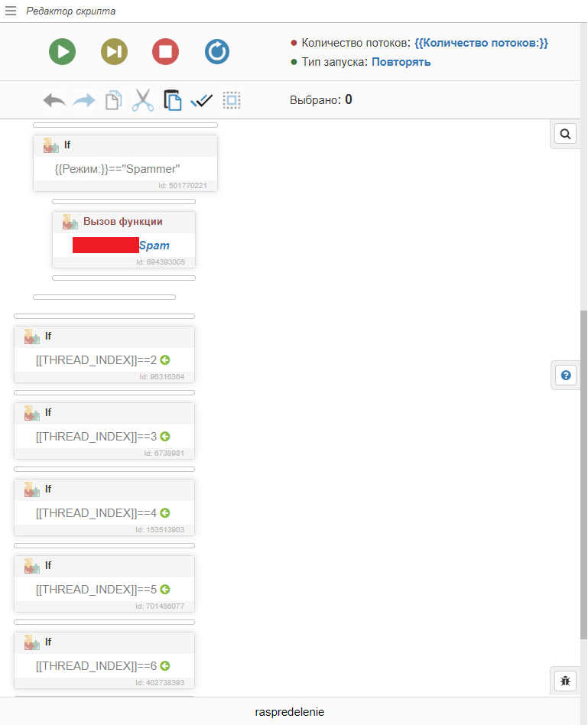Click the paste clipboard icon
588x725 pixels.
(172, 100)
